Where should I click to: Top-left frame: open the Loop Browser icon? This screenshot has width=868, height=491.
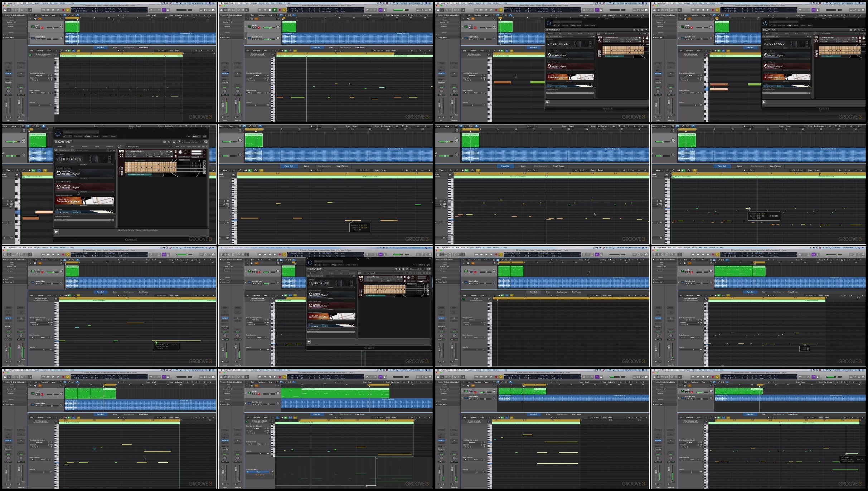(x=209, y=10)
